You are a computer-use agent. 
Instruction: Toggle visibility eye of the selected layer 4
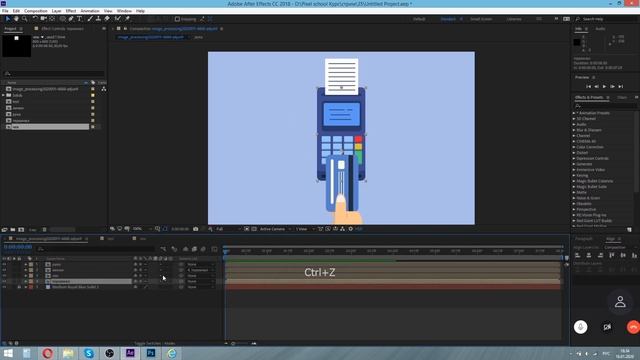point(4,281)
